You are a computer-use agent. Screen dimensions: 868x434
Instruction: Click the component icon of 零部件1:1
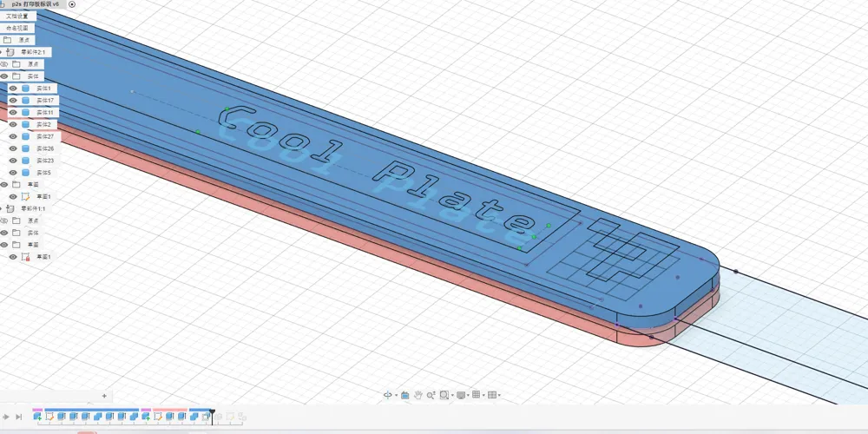point(10,208)
